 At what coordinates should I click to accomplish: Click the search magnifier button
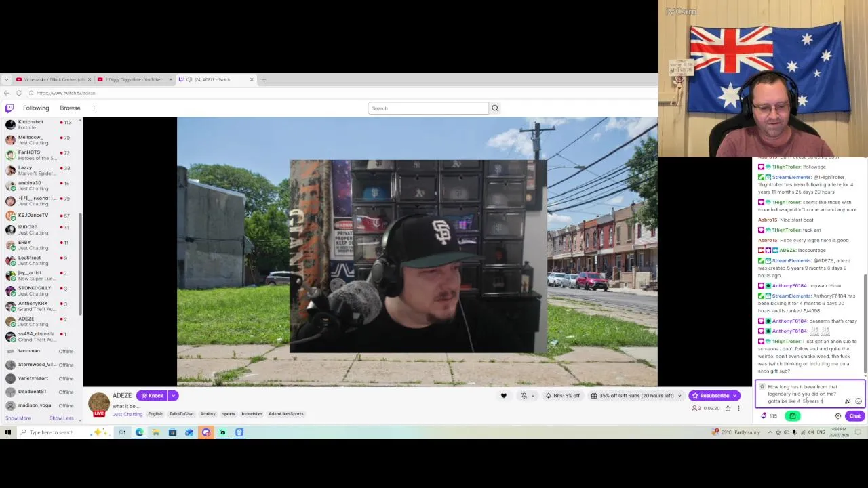[x=495, y=108]
